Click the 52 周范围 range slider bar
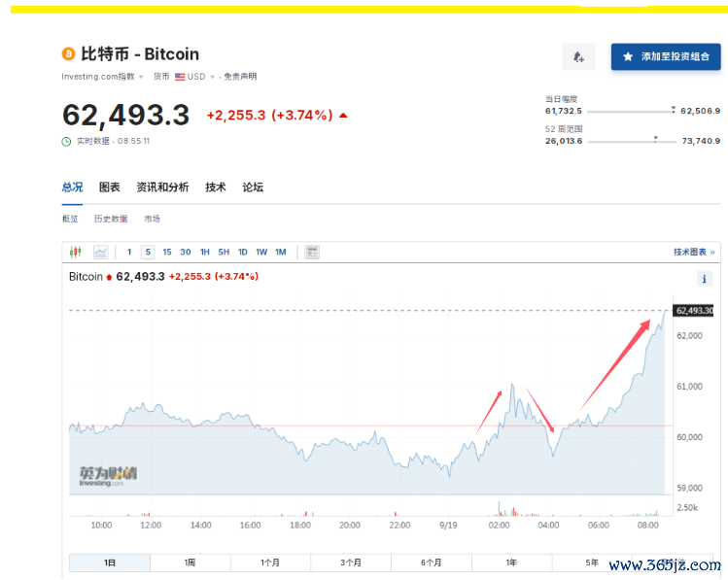Viewport: 728px width, 580px height. click(x=632, y=141)
